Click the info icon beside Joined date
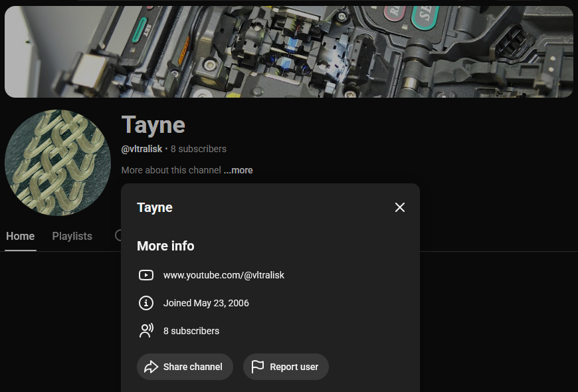The height and width of the screenshot is (392, 578). point(146,303)
